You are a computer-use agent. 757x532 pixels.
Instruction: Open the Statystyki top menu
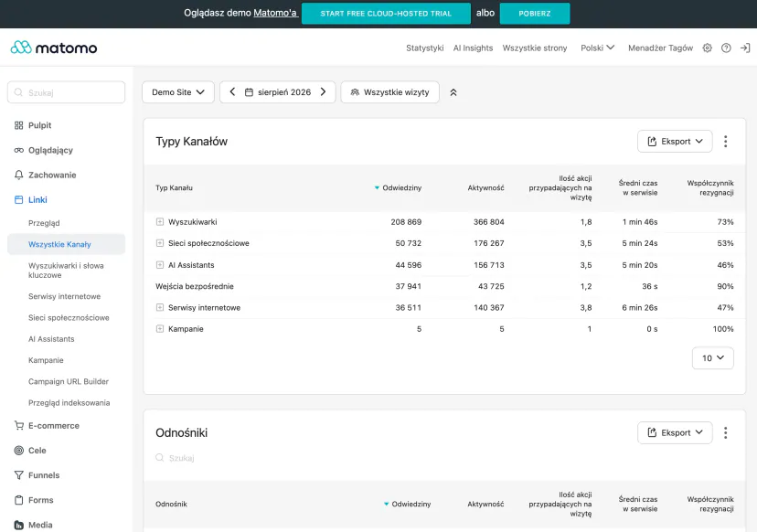(425, 48)
